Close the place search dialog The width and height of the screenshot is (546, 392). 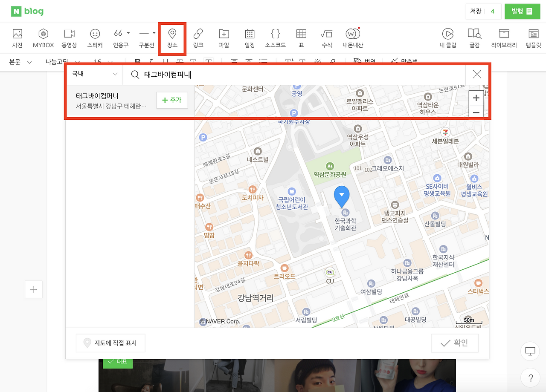477,74
